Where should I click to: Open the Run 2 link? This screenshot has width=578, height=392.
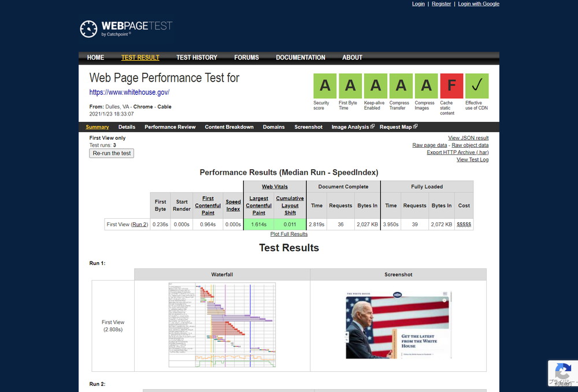click(140, 225)
